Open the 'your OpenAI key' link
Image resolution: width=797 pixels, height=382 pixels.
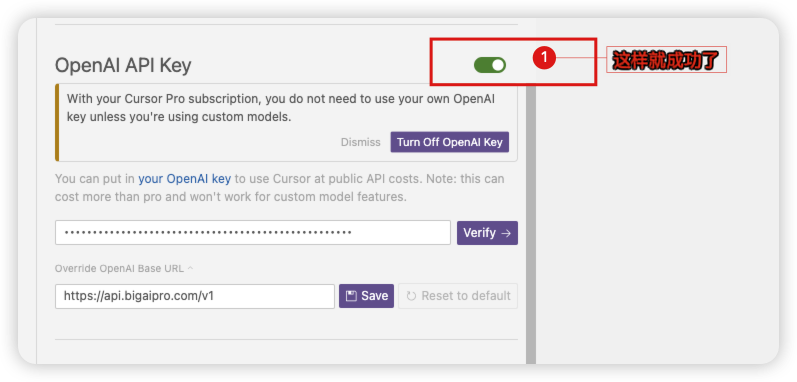click(185, 179)
